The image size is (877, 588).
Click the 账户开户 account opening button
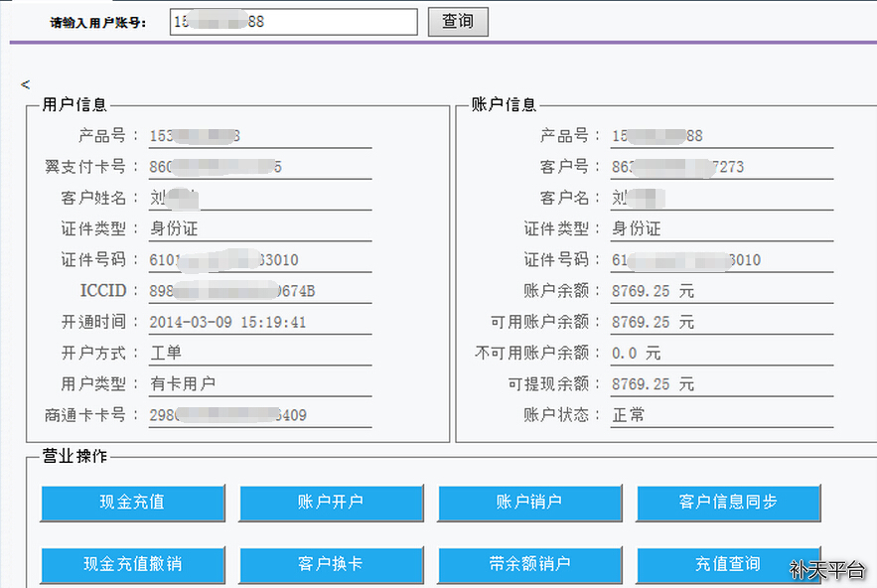pos(331,503)
